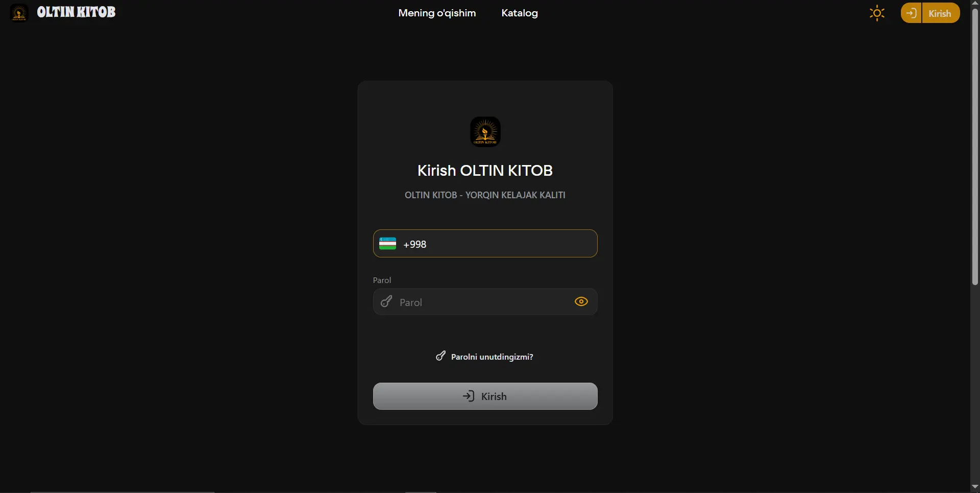Click the key icon in password field
Viewport: 980px width, 493px height.
point(386,301)
